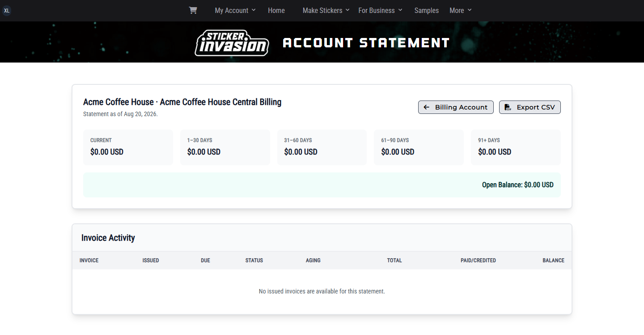Image resolution: width=644 pixels, height=335 pixels.
Task: Open the Samples page
Action: click(427, 10)
